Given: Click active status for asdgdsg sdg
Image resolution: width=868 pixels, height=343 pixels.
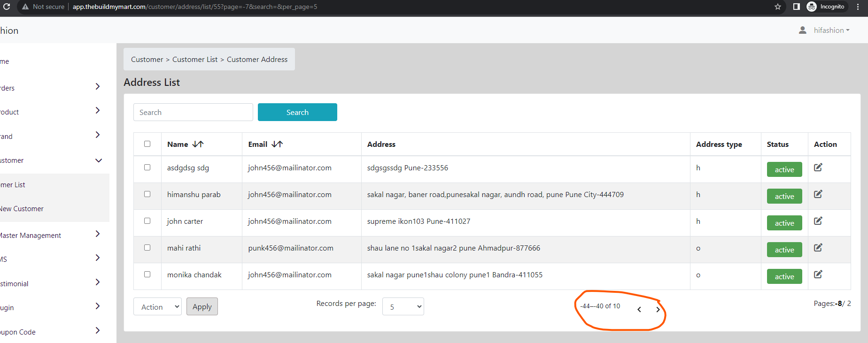Looking at the screenshot, I should tap(784, 169).
